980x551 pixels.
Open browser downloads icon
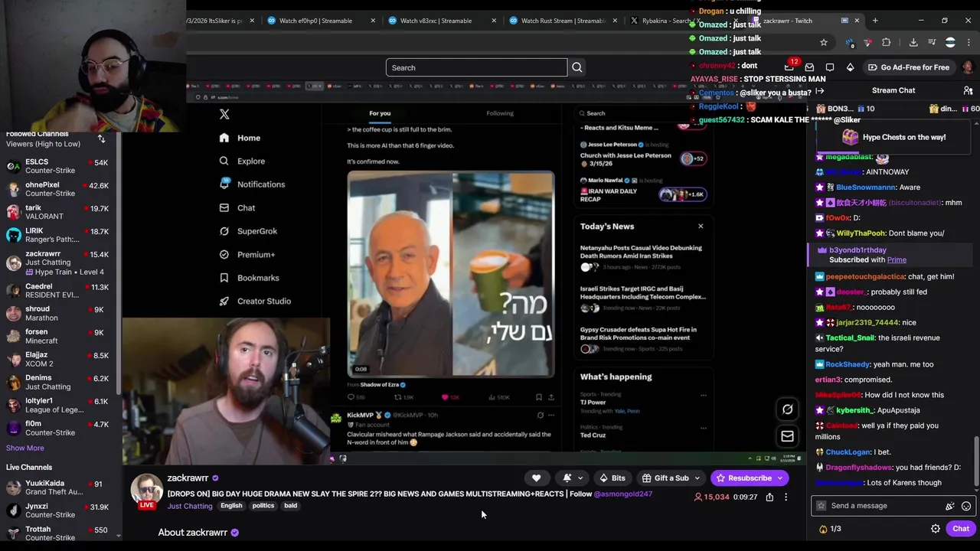913,43
